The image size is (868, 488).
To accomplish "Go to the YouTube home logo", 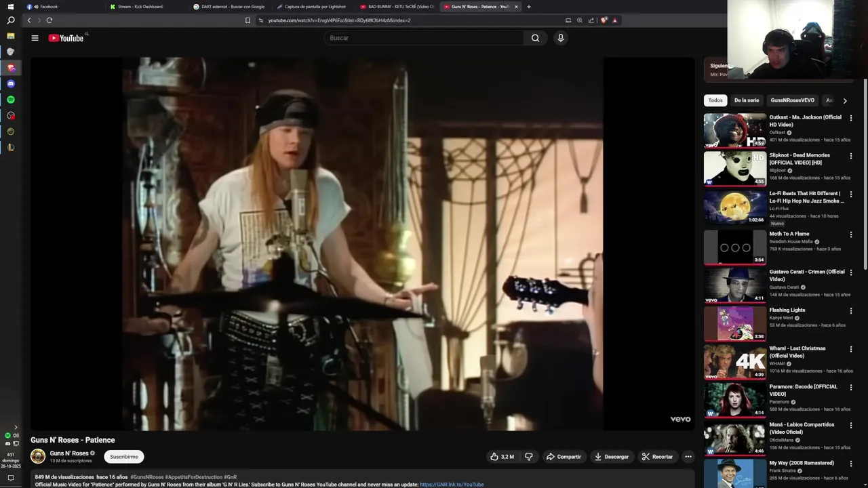I will (66, 38).
